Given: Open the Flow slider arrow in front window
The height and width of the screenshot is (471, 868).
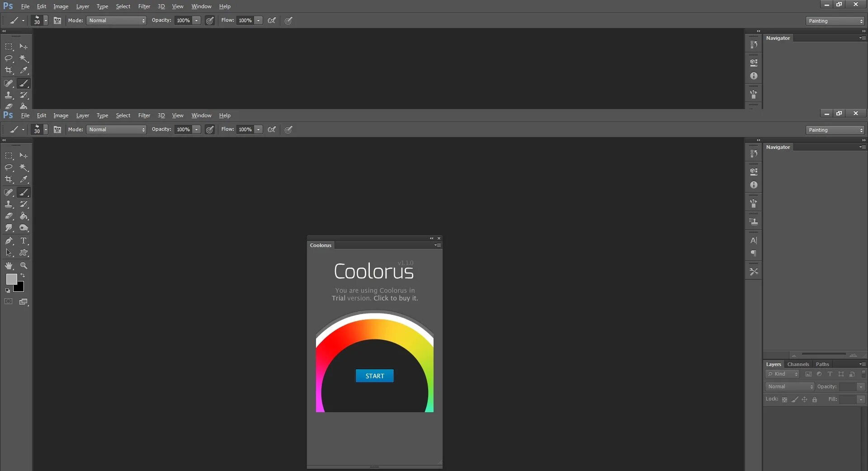Looking at the screenshot, I should [258, 130].
